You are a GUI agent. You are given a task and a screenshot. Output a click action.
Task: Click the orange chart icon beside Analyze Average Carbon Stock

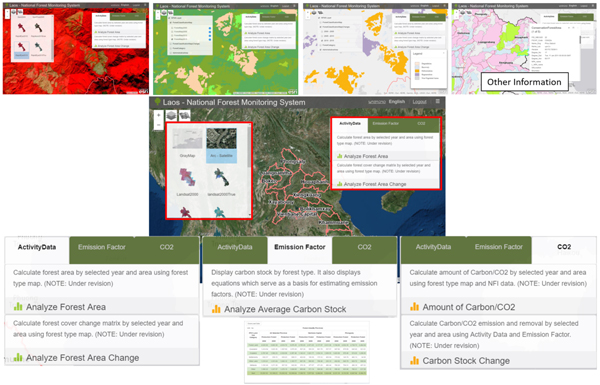pyautogui.click(x=216, y=309)
